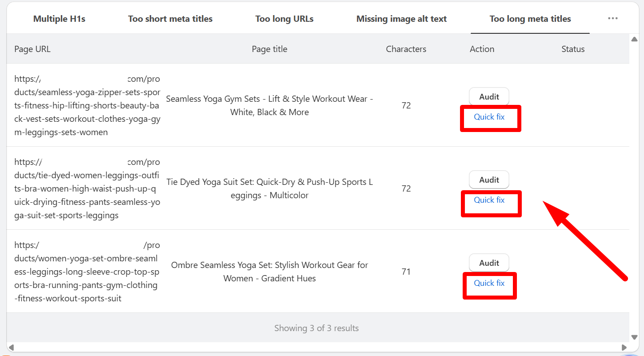Audit the Ombre Seamless Yoga Set page

click(x=489, y=263)
